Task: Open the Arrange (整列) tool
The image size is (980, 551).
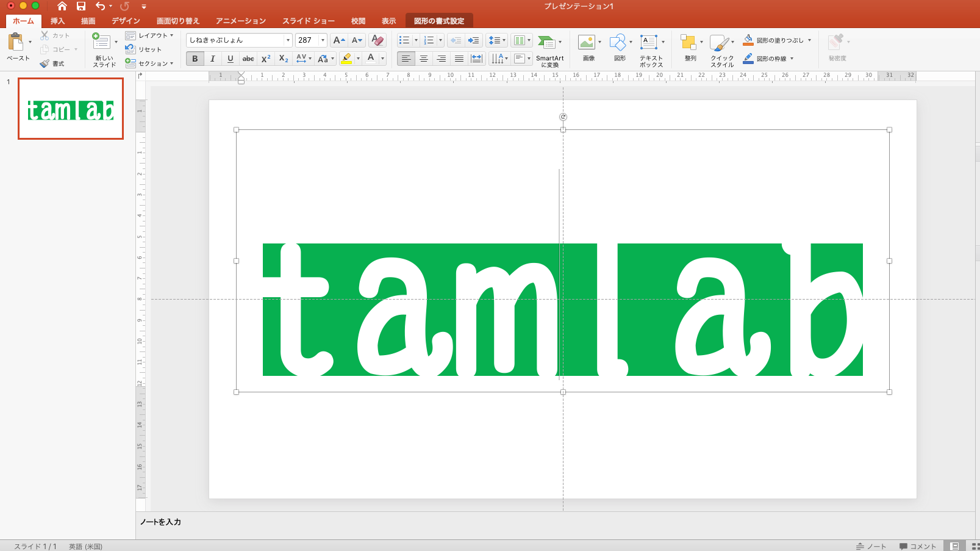Action: pos(689,42)
